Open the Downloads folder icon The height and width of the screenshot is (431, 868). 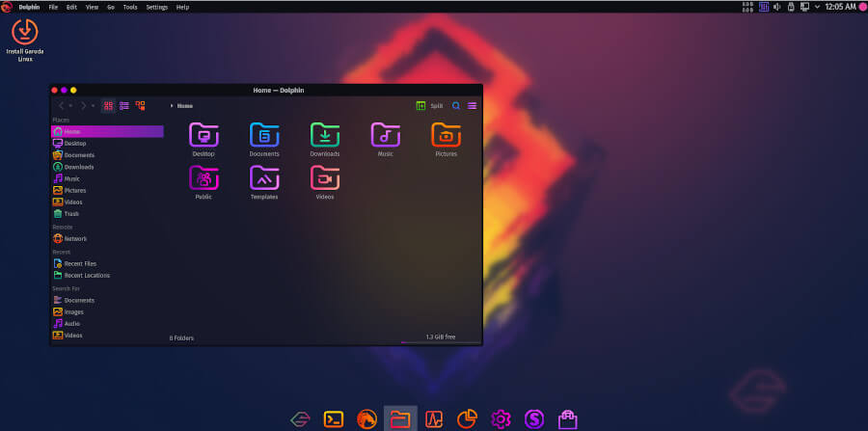tap(324, 139)
